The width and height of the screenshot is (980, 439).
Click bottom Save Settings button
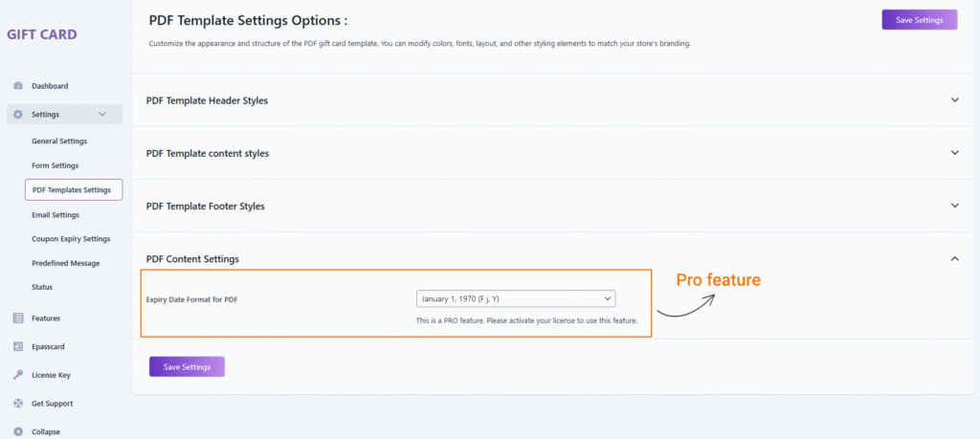coord(187,366)
